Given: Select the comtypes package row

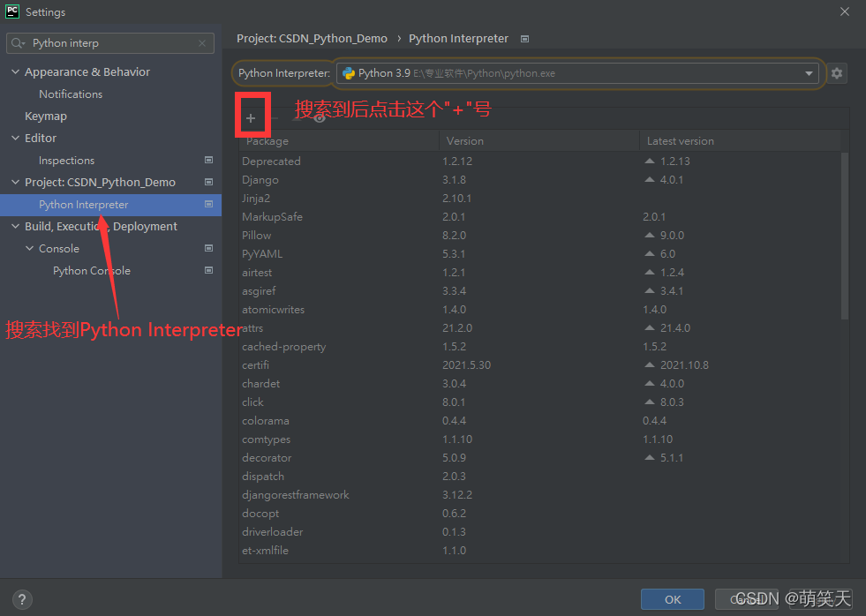Looking at the screenshot, I should click(x=540, y=439).
